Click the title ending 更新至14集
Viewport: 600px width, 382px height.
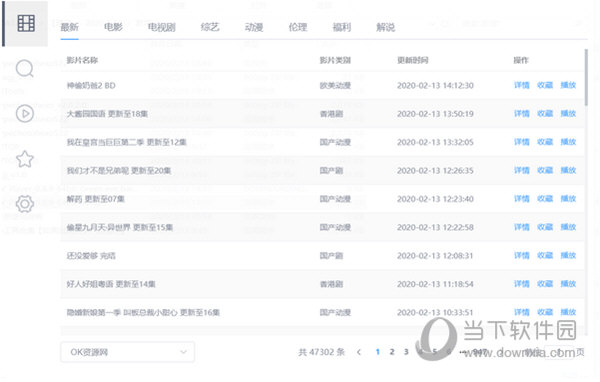111,284
